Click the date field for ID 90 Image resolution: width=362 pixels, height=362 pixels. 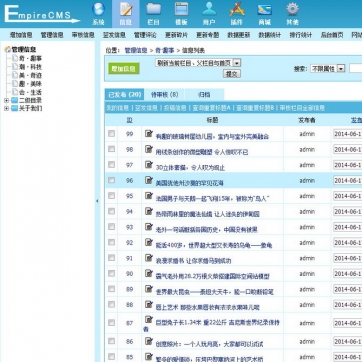click(x=347, y=274)
